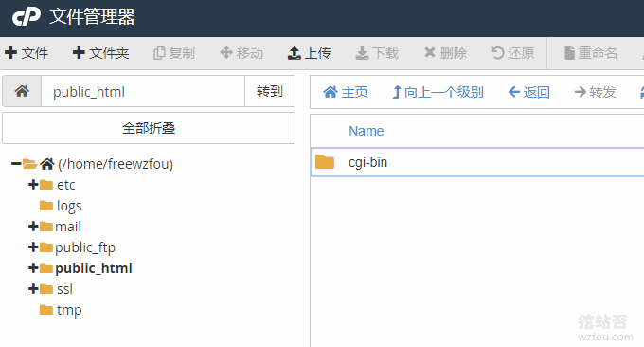Click the cPanel logo in the header
This screenshot has width=644, height=347.
pyautogui.click(x=27, y=16)
